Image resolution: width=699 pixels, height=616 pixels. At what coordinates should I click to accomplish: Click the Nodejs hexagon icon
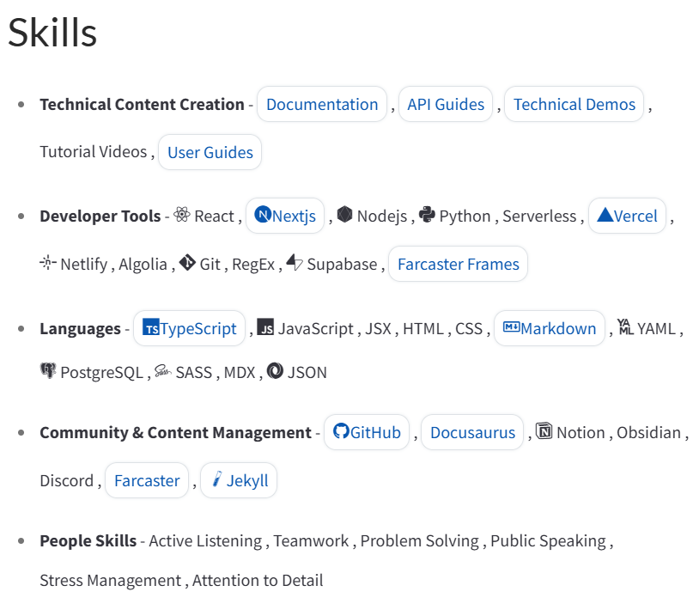(344, 215)
